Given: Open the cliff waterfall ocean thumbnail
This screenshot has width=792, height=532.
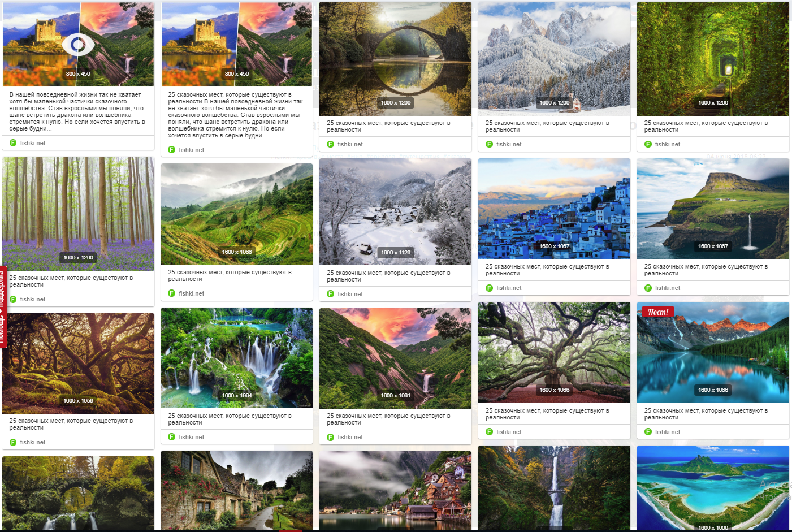Looking at the screenshot, I should coord(713,209).
